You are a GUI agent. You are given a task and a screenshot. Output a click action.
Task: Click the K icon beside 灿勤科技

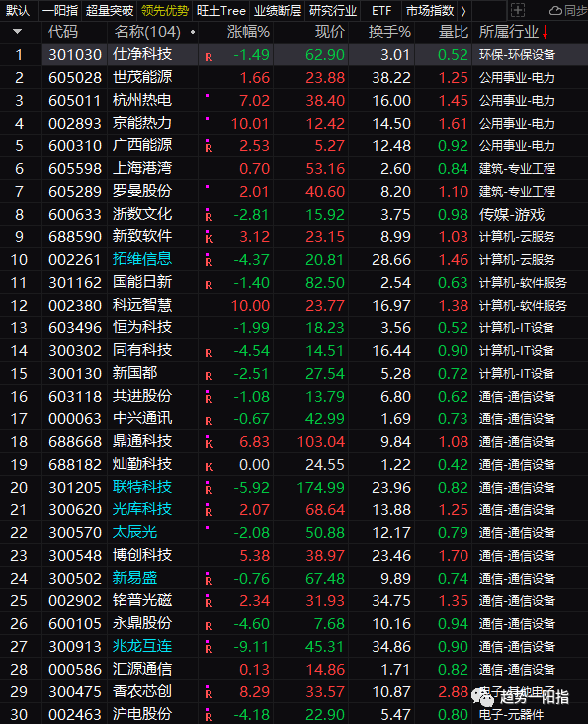click(209, 467)
